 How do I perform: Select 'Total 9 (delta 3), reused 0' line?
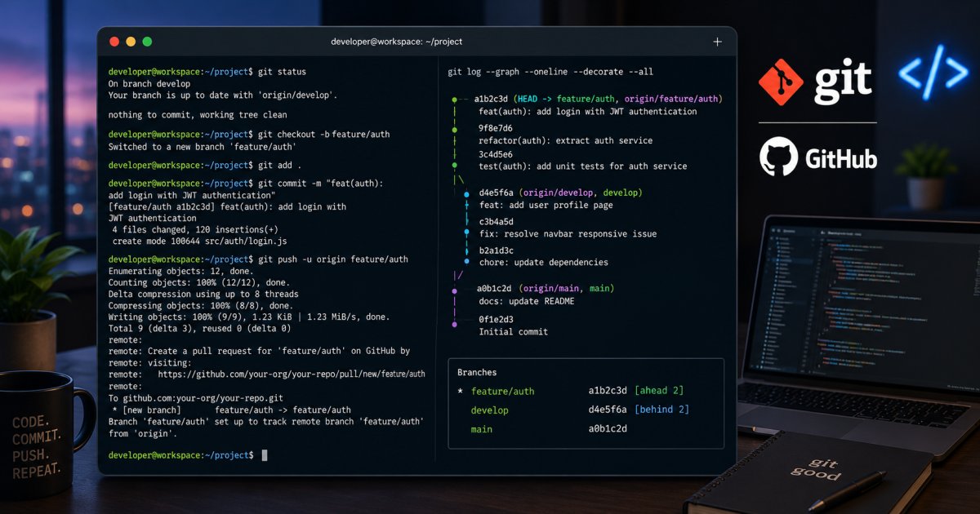[x=199, y=328]
